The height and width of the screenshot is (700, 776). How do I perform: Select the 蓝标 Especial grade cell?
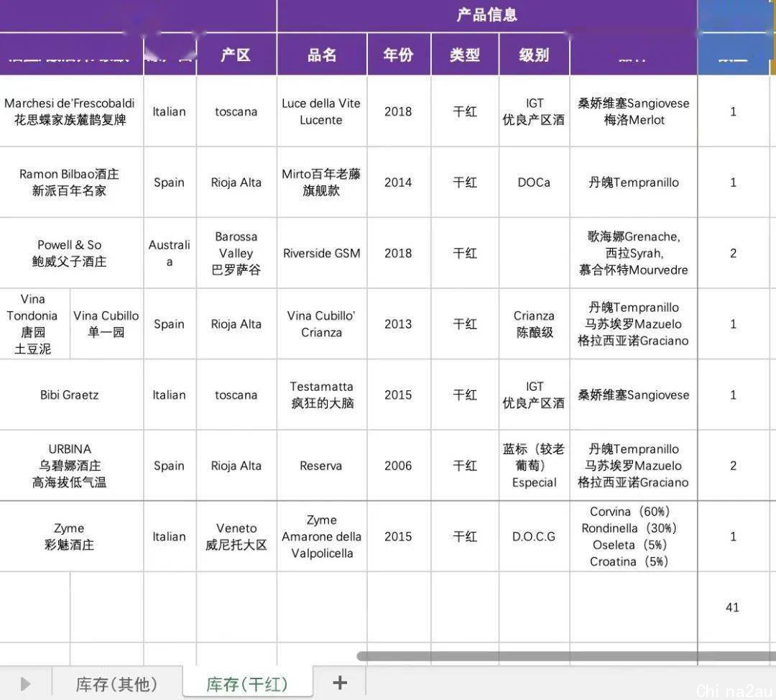pyautogui.click(x=534, y=465)
